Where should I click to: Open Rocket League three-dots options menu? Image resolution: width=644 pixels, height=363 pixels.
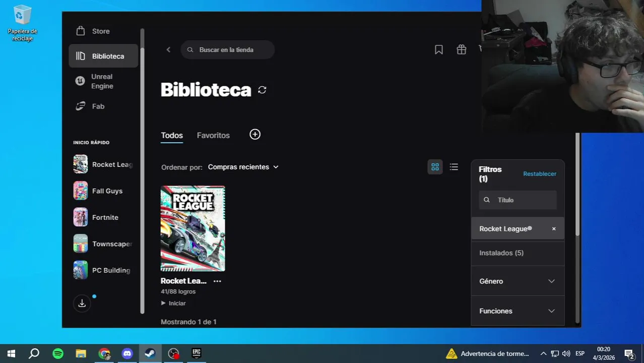pyautogui.click(x=217, y=281)
